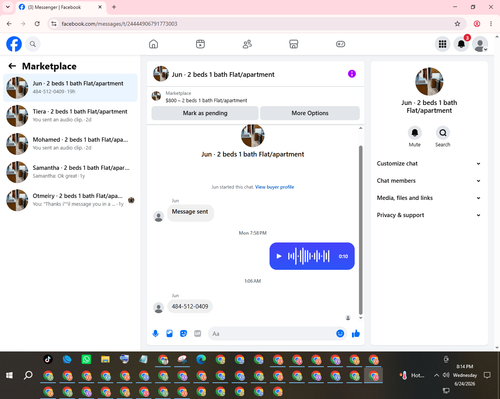Viewport: 500px width, 399px height.
Task: Send a thumbs-up like
Action: (x=356, y=333)
